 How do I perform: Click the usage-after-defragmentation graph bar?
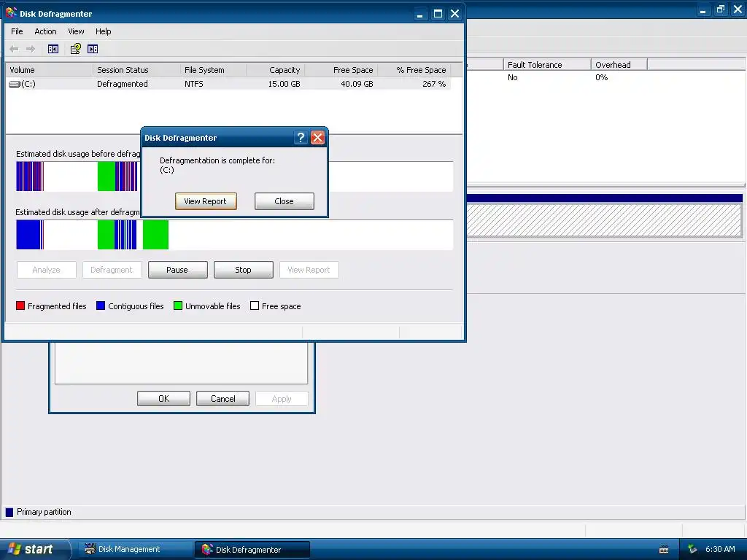click(x=234, y=235)
